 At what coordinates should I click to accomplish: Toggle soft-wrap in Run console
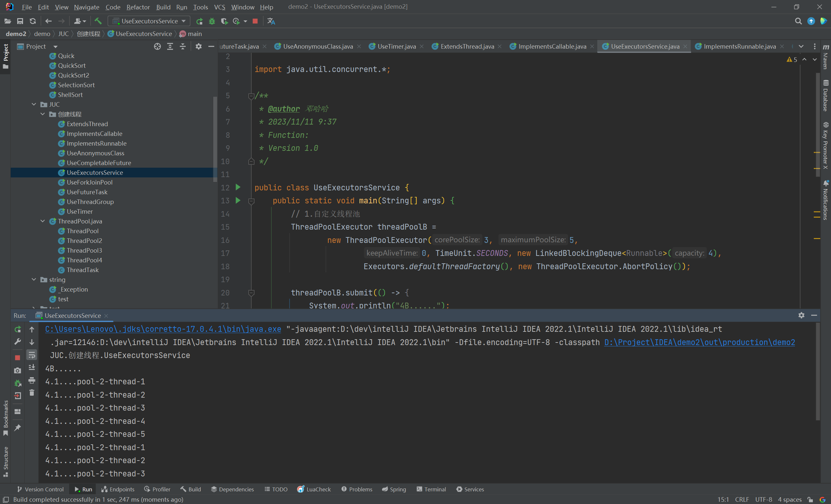pos(32,355)
